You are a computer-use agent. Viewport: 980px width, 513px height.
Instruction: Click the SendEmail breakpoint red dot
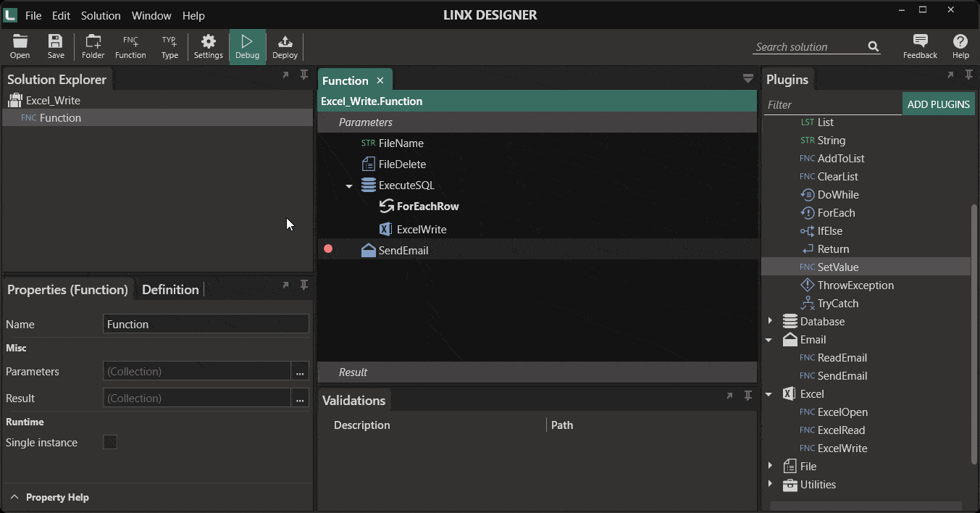coord(328,249)
